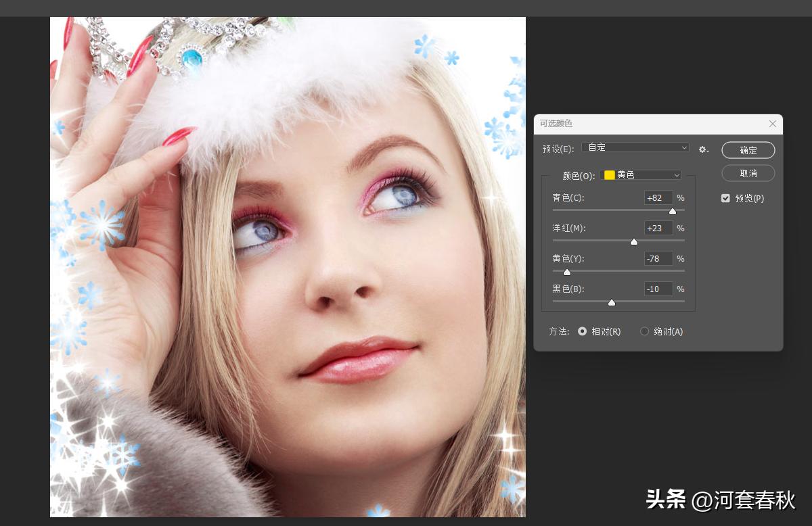Focus the 洋红 value field showing +23
This screenshot has height=526, width=812.
[658, 228]
